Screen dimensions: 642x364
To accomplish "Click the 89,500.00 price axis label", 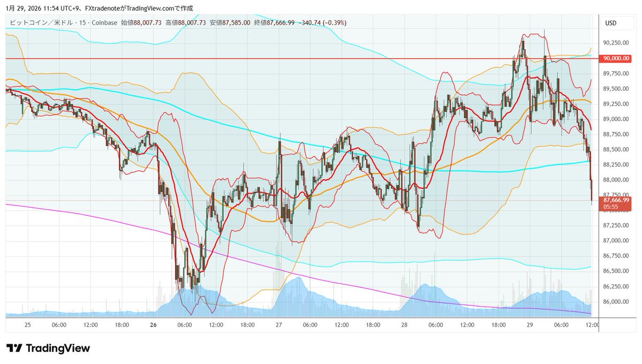I will click(x=616, y=88).
